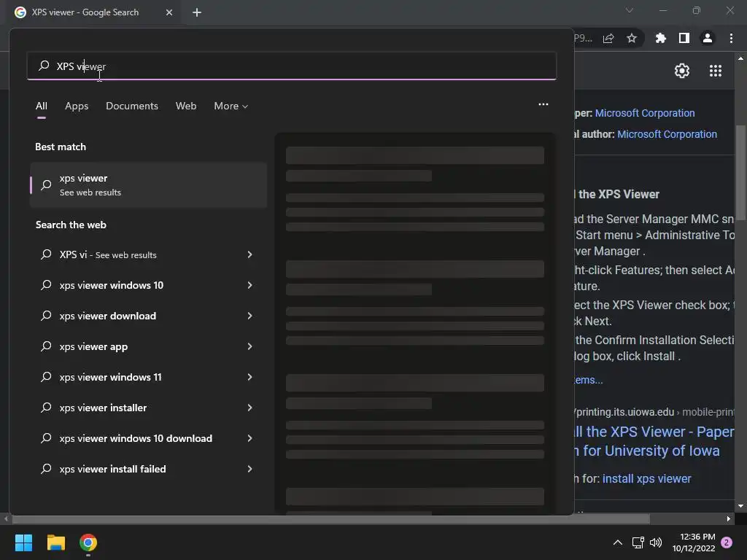This screenshot has height=560, width=747.
Task: Open the notification count badge
Action: pos(727,542)
